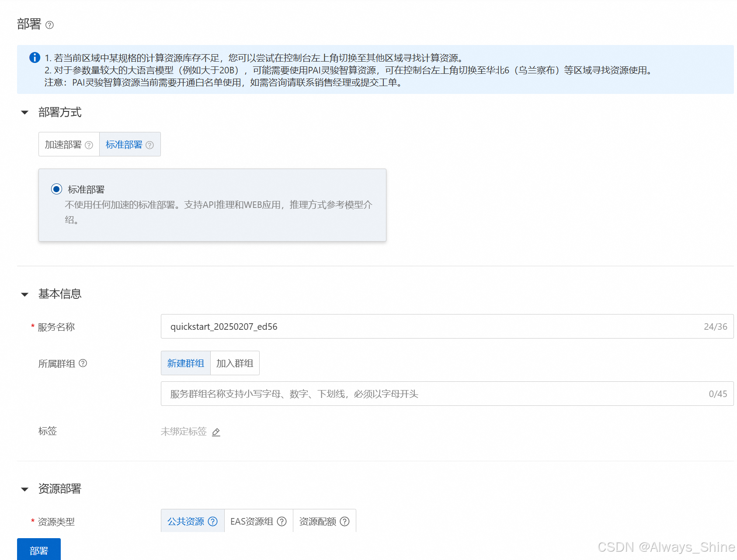Click the 资源部署 heading text
Viewport: 737px width, 560px height.
(x=60, y=489)
